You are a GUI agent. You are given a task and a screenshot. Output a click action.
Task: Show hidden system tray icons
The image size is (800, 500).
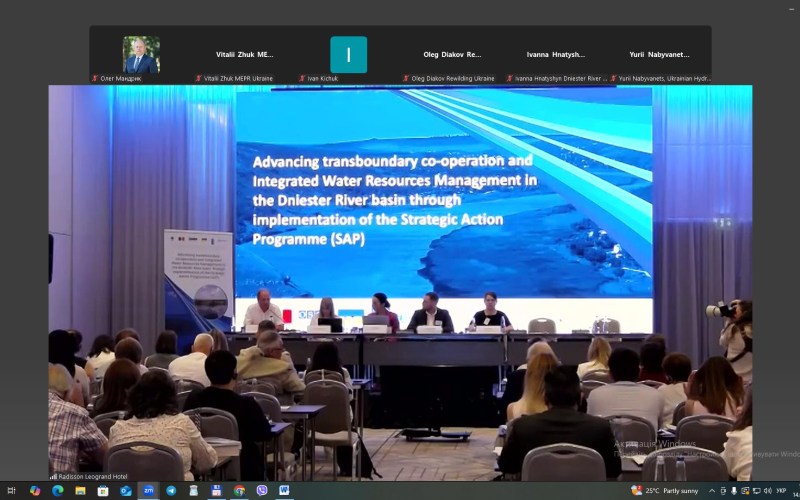pyautogui.click(x=712, y=491)
